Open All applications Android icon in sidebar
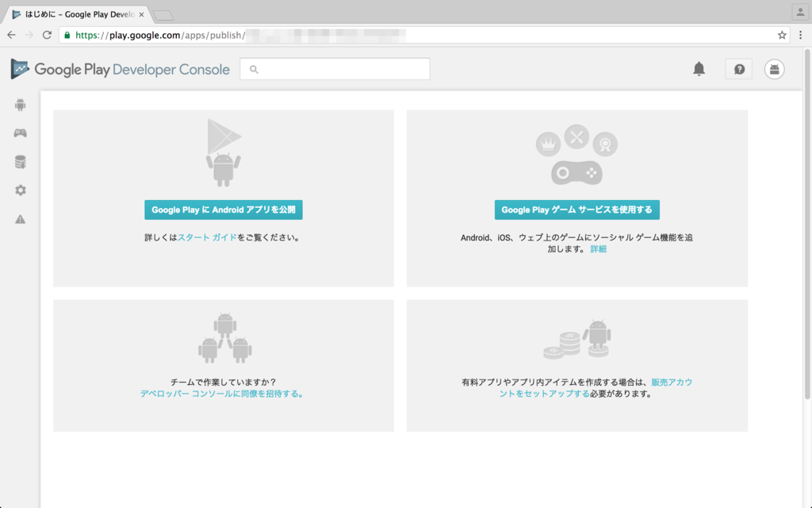 [x=21, y=105]
